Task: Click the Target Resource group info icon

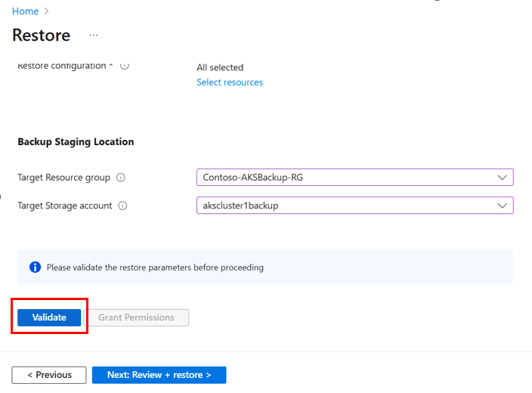Action: [x=121, y=178]
